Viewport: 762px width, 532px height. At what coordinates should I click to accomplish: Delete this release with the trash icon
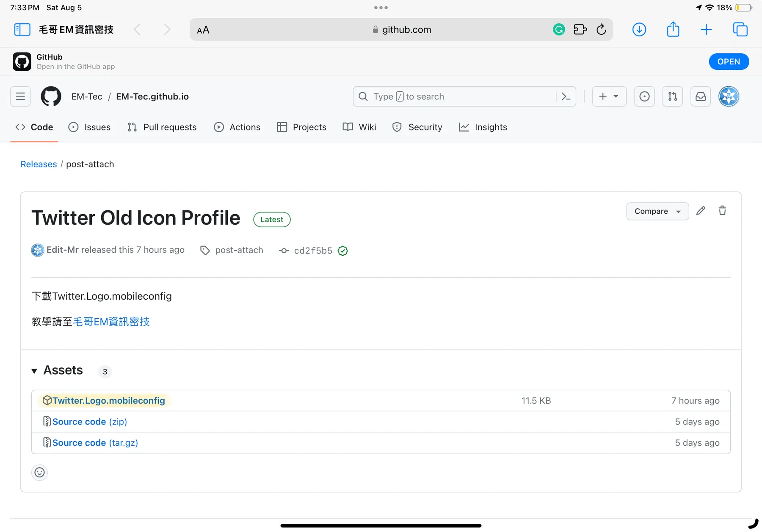(722, 211)
